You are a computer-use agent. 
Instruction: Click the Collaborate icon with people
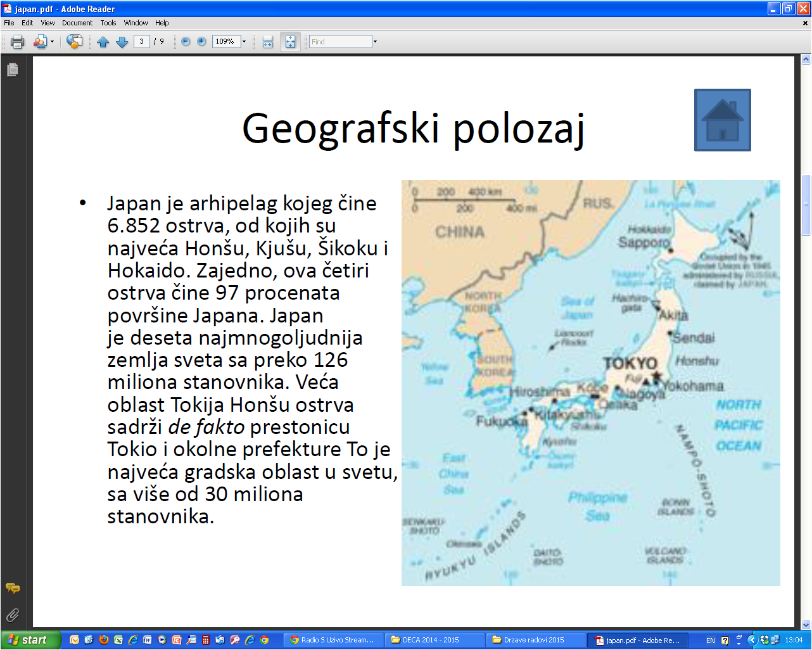40,42
